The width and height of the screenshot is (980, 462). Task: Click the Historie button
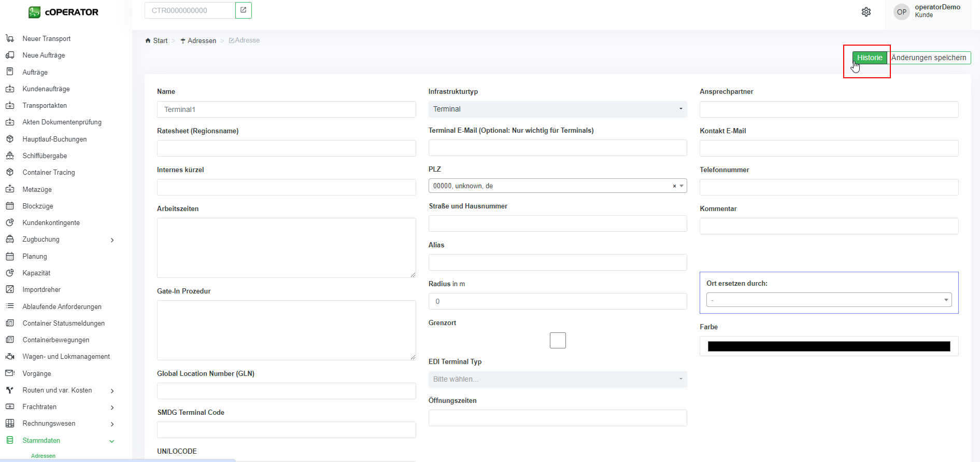click(869, 58)
